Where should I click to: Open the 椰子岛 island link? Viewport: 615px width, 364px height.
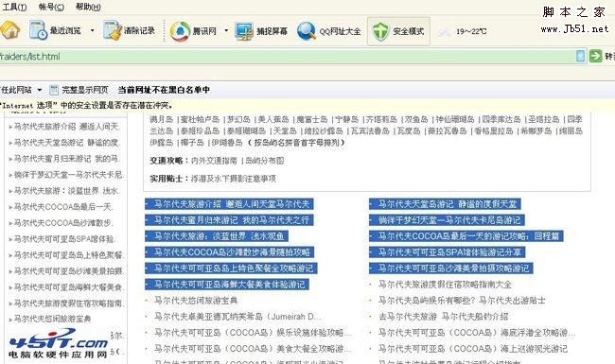192,143
